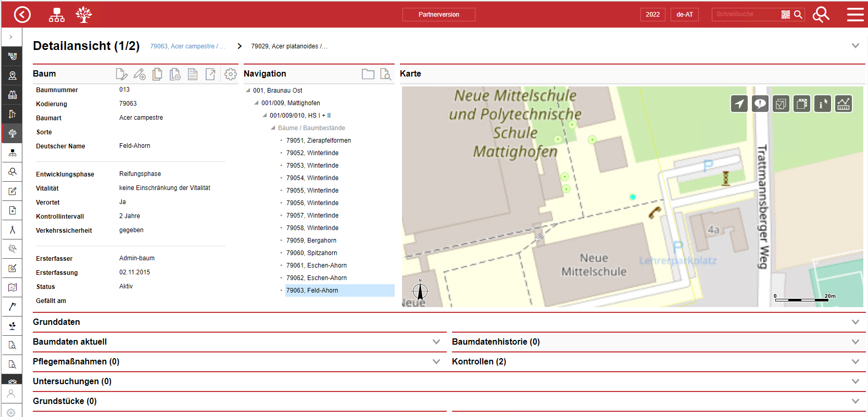Viewport: 868px width, 417px height.
Task: Collapse the Detailansicht header chevron
Action: tap(855, 46)
